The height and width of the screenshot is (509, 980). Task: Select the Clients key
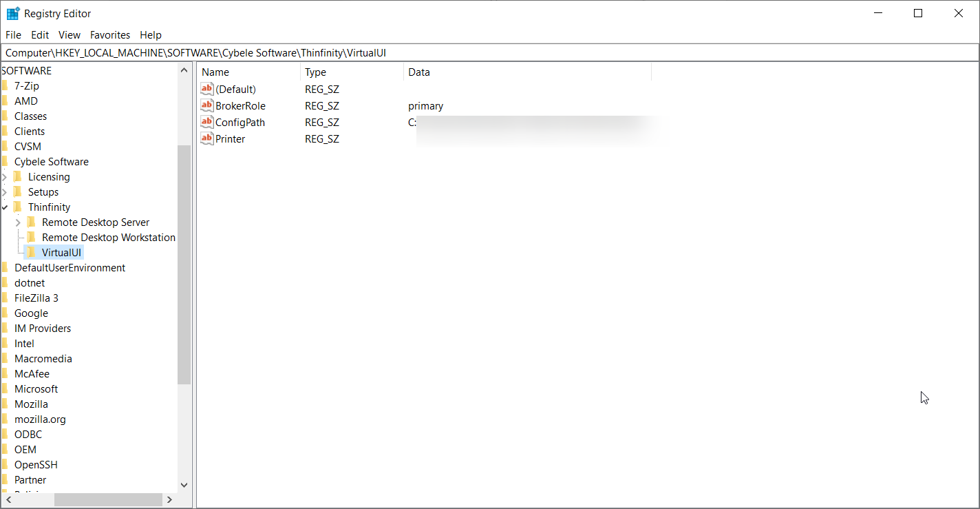30,131
